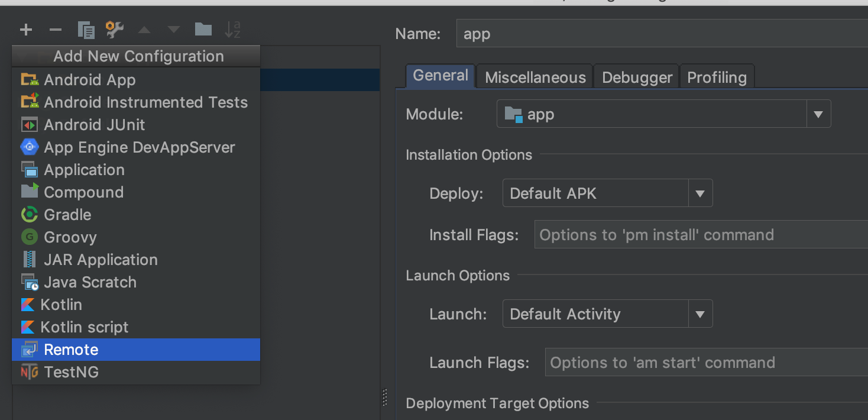Click the Create New Folder icon

pos(203,30)
